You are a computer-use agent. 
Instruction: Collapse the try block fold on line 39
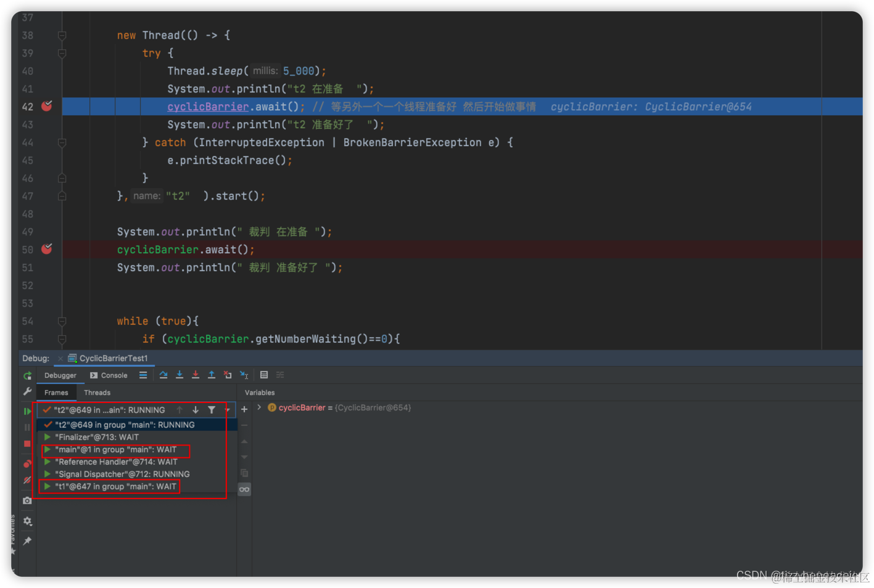[62, 54]
